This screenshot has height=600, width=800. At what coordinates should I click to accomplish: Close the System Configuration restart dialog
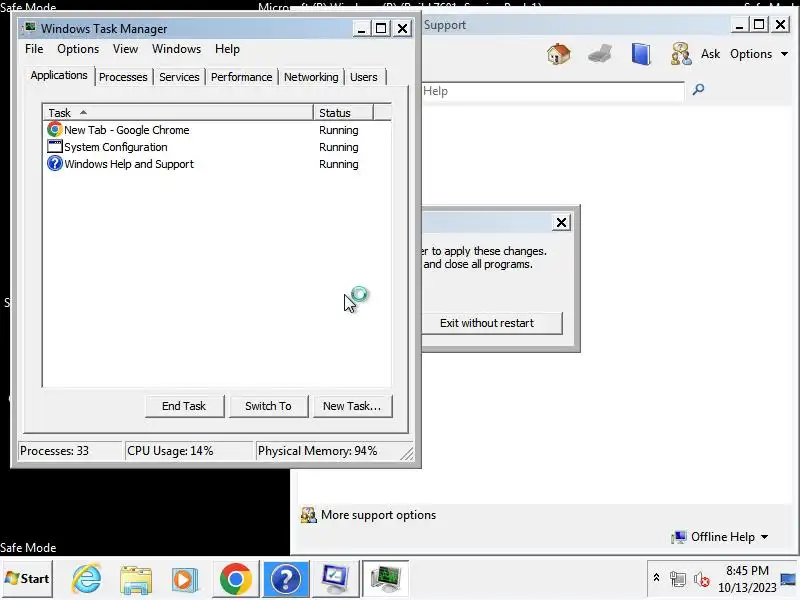[x=561, y=222]
